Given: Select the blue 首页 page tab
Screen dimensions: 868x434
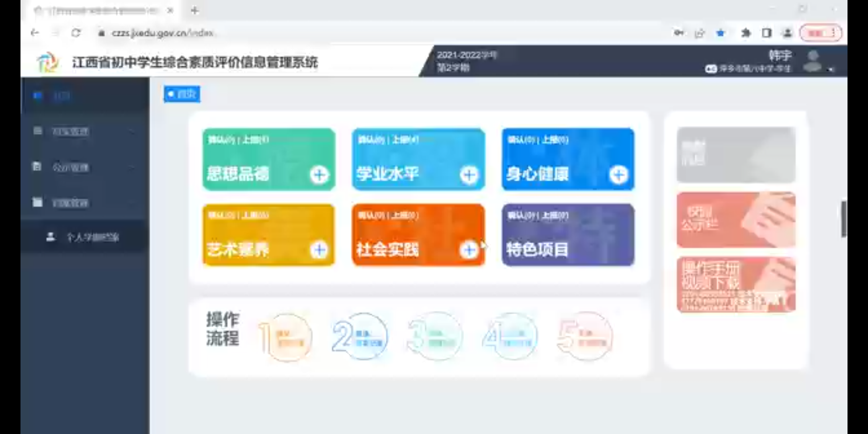Looking at the screenshot, I should tap(182, 94).
